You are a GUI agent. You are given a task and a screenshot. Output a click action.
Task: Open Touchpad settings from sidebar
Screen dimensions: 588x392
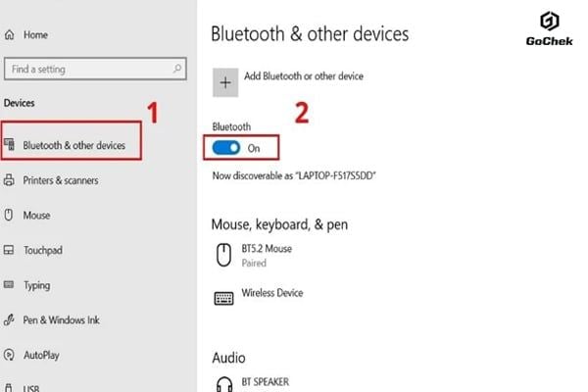[x=43, y=250]
